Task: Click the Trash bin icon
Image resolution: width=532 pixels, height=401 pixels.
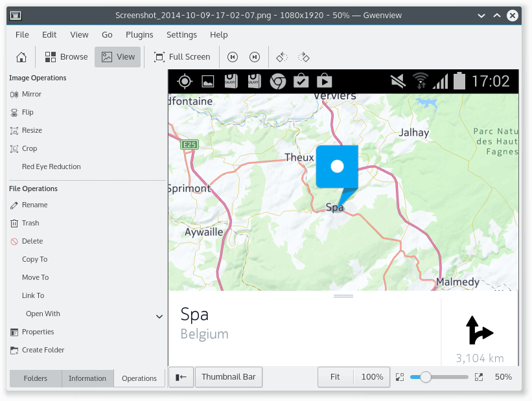Action: [x=14, y=223]
